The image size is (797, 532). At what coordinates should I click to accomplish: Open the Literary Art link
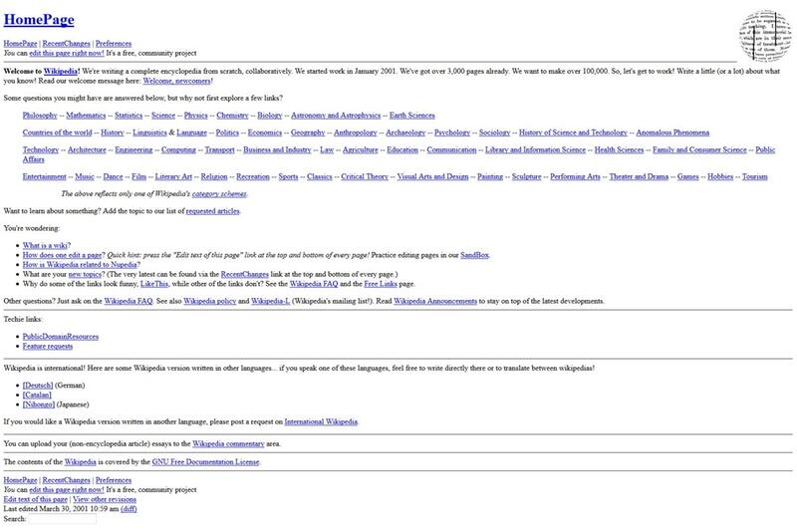click(x=173, y=176)
